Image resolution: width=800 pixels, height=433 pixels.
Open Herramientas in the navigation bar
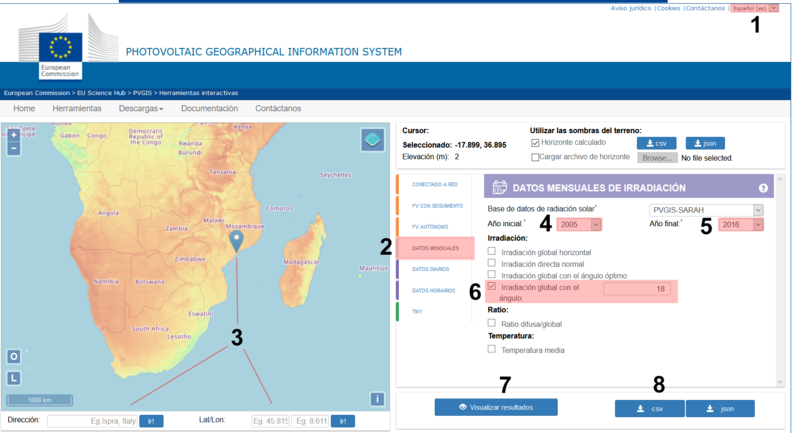[77, 108]
